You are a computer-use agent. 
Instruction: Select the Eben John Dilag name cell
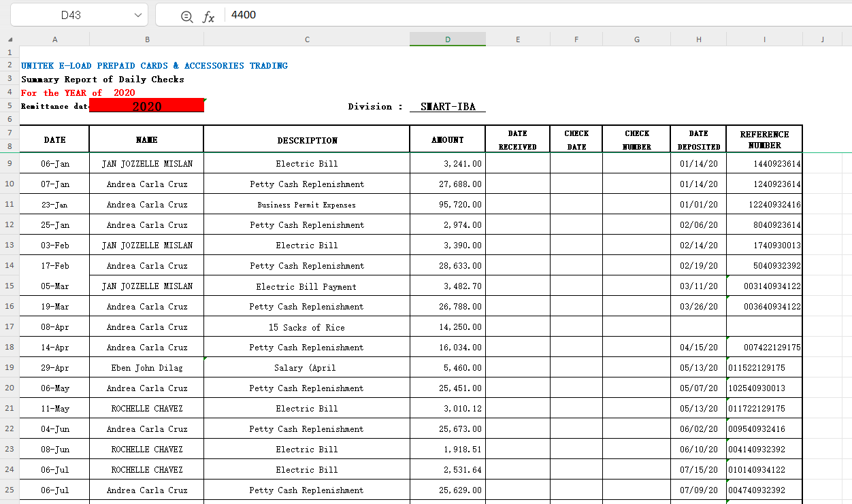pos(146,368)
